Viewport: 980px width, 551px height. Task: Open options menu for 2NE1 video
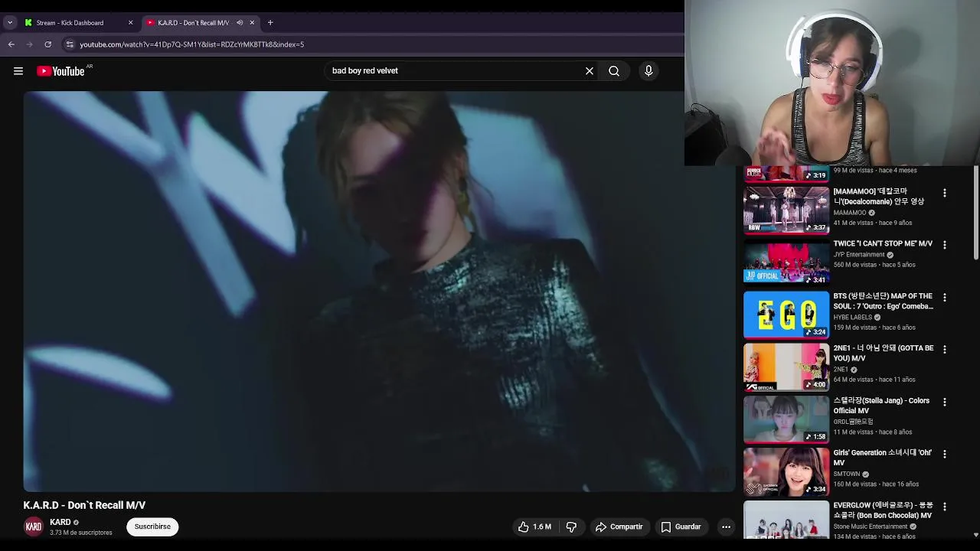click(x=945, y=350)
